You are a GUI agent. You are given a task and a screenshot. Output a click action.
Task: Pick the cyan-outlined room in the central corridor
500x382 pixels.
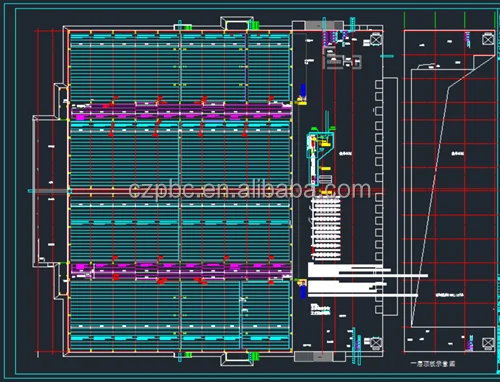[x=319, y=158]
